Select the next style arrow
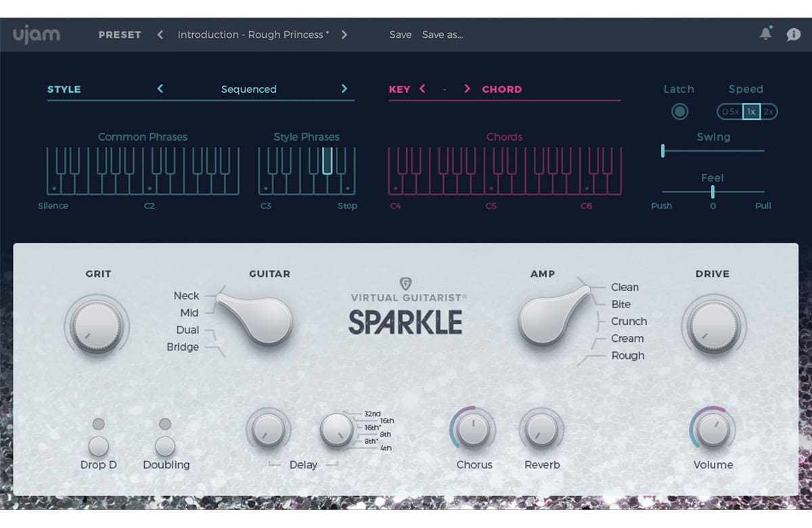The image size is (812, 528). (x=344, y=89)
